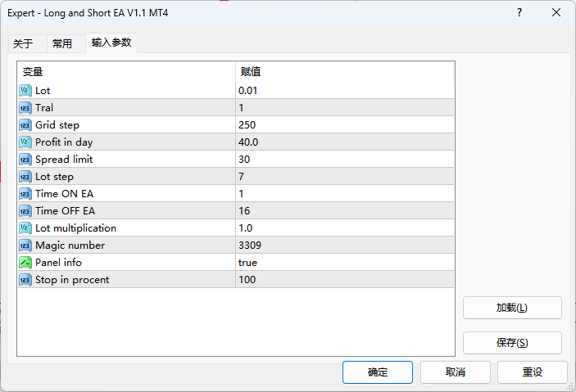Close the Expert dialog window

[x=556, y=12]
